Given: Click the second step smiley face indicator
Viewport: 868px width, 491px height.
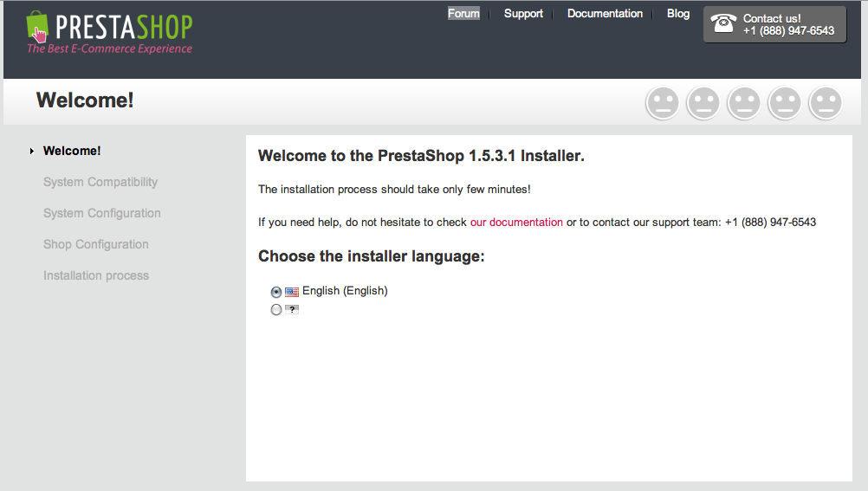Looking at the screenshot, I should click(x=703, y=103).
